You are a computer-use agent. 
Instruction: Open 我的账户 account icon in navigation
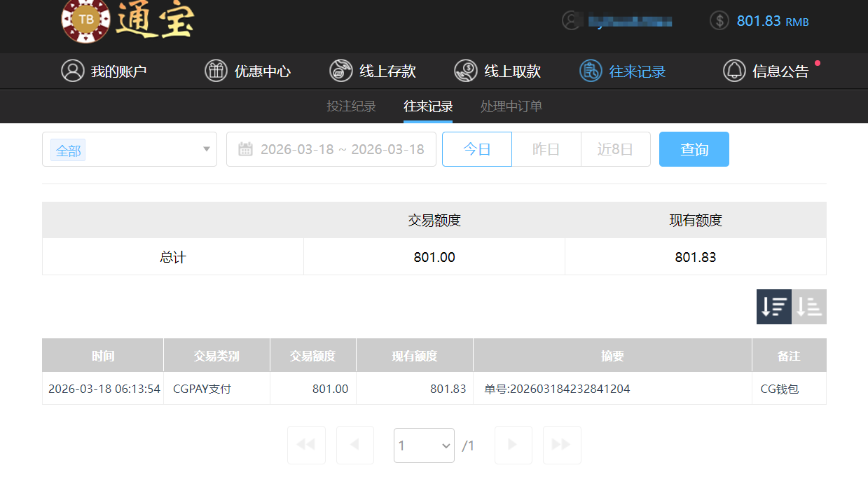point(73,70)
